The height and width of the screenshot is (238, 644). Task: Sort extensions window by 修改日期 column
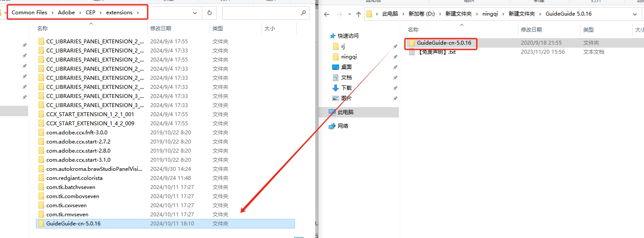click(x=161, y=28)
